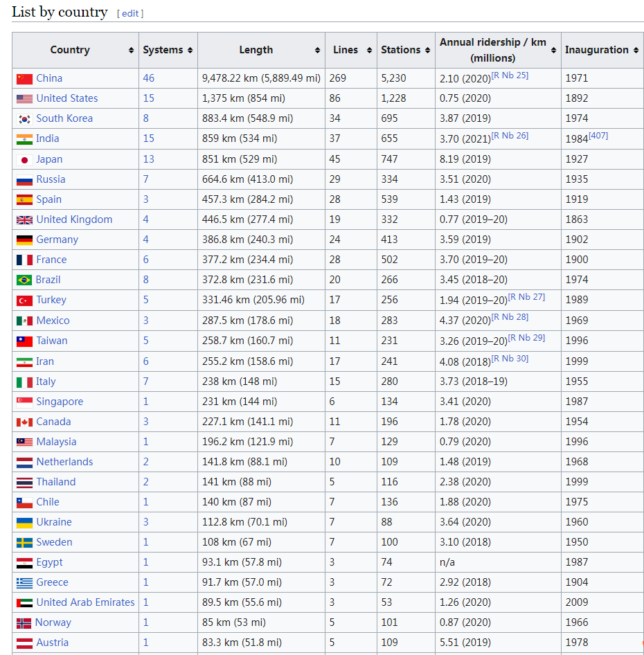644x655 pixels.
Task: Click the Brazil flag icon
Action: point(24,280)
